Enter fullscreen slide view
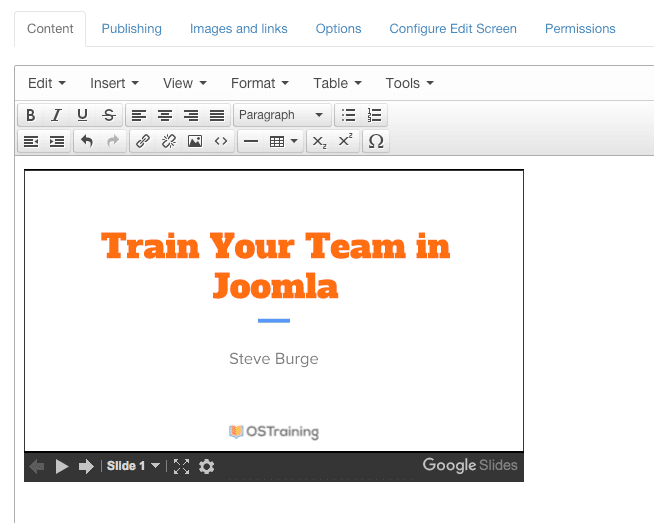 click(x=181, y=466)
